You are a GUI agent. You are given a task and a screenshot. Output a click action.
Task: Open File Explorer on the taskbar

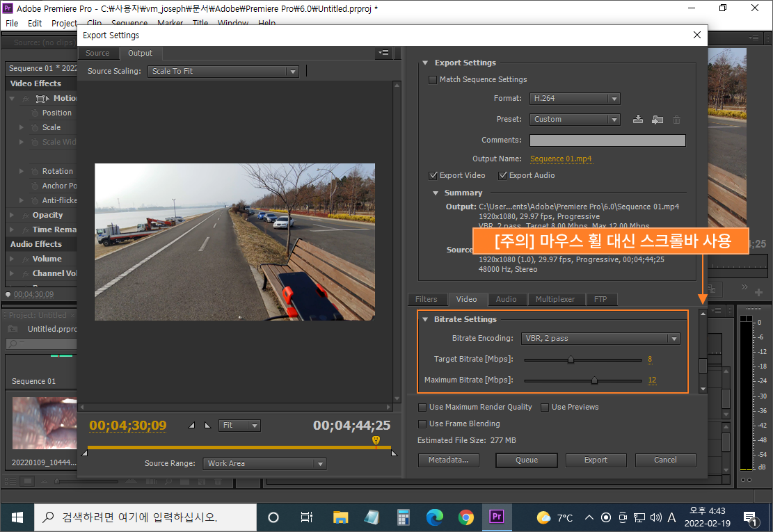coord(340,517)
